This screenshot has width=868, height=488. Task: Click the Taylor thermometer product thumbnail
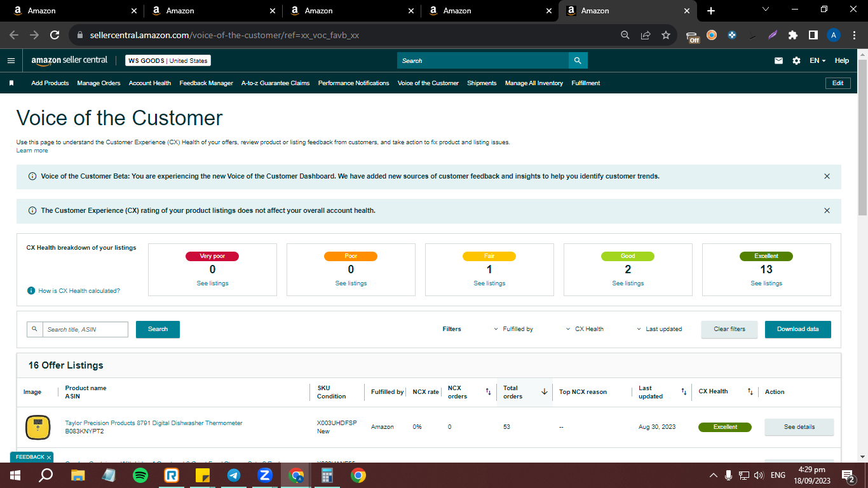tap(38, 427)
